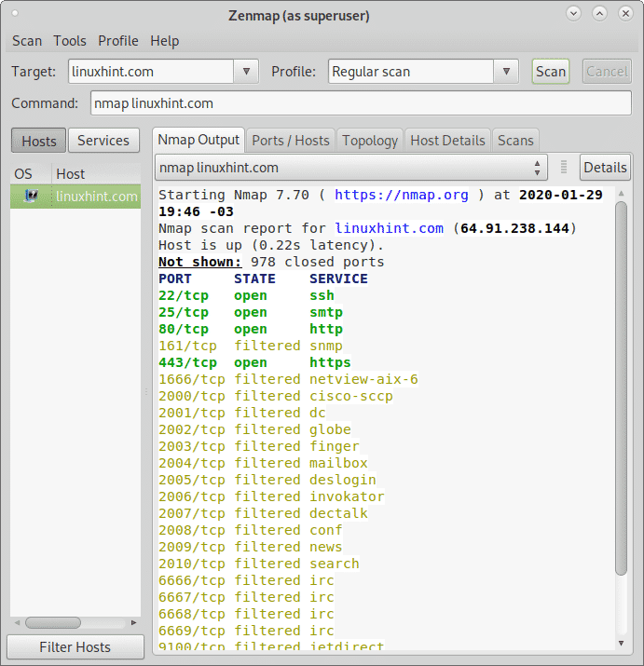Open the Scan menu

point(27,41)
